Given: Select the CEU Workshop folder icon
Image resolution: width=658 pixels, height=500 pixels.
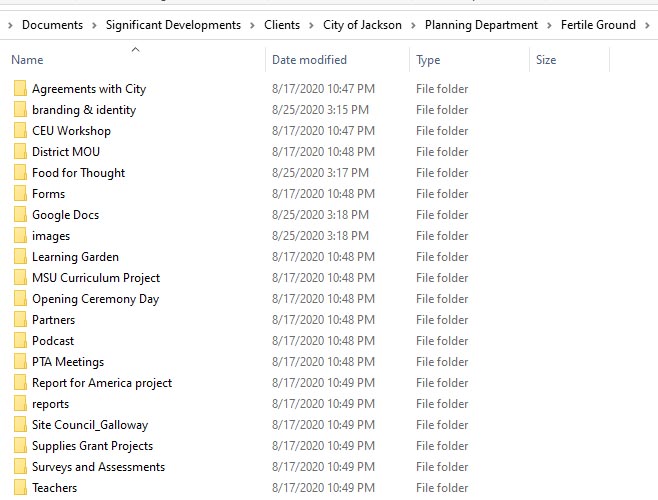Looking at the screenshot, I should 20,131.
